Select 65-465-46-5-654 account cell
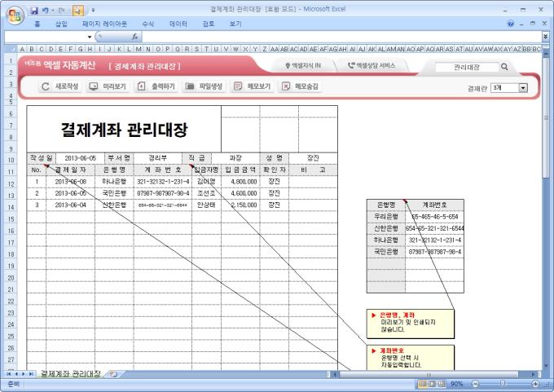Viewport: 554px width, 392px height. click(x=434, y=217)
